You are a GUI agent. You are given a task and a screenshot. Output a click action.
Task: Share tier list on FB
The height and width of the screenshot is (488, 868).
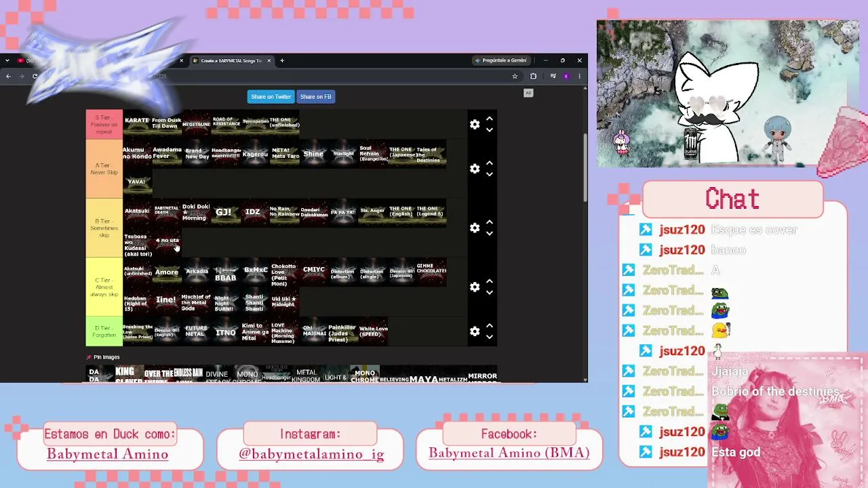coord(315,97)
